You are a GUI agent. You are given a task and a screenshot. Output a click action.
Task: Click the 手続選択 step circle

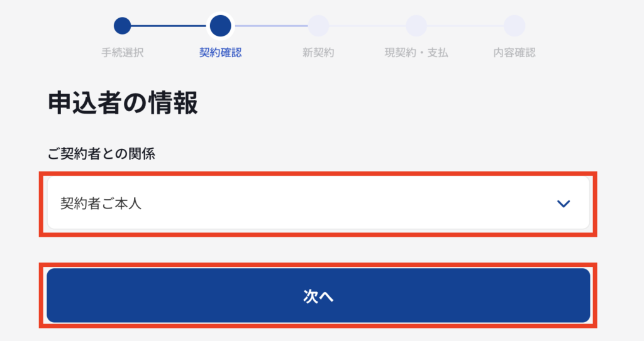click(123, 26)
